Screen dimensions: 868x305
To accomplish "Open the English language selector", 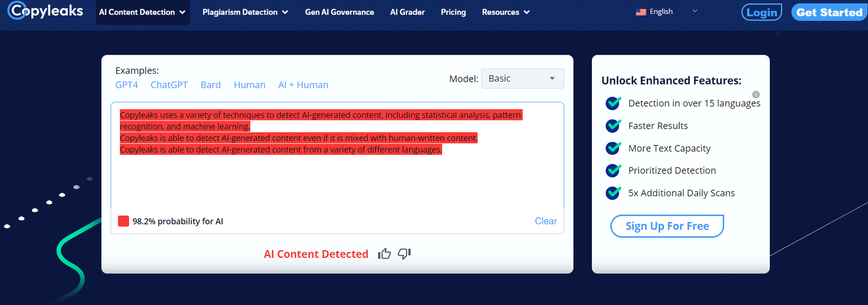I will pos(667,11).
